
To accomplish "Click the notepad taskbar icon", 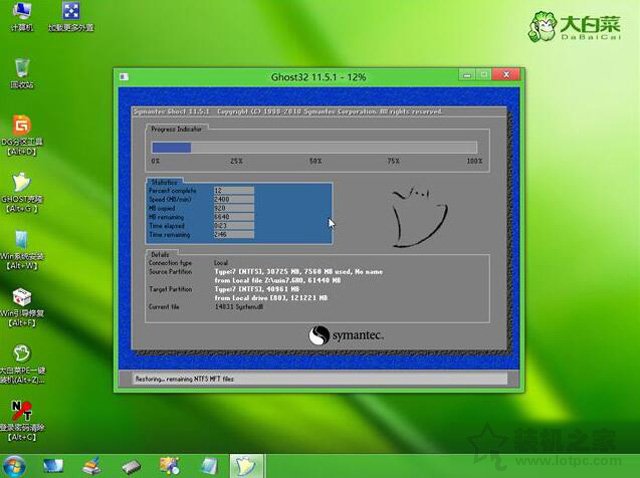I will click(x=209, y=465).
